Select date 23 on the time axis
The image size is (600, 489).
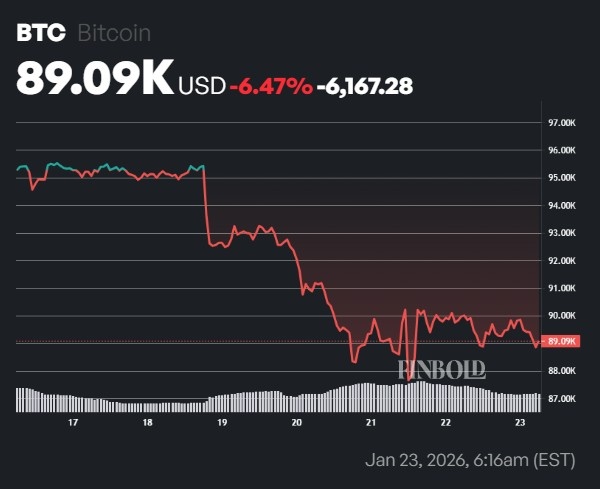pyautogui.click(x=520, y=423)
